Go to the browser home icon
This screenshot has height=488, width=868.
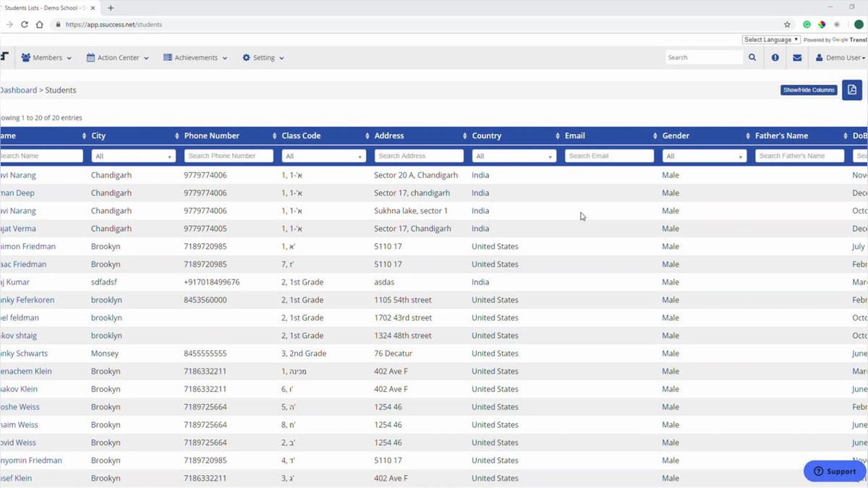coord(40,24)
